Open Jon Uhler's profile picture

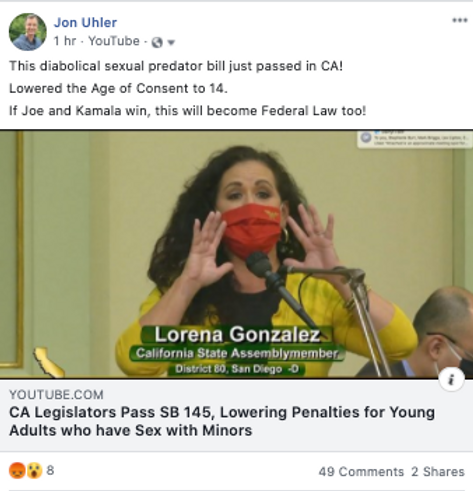click(x=28, y=32)
